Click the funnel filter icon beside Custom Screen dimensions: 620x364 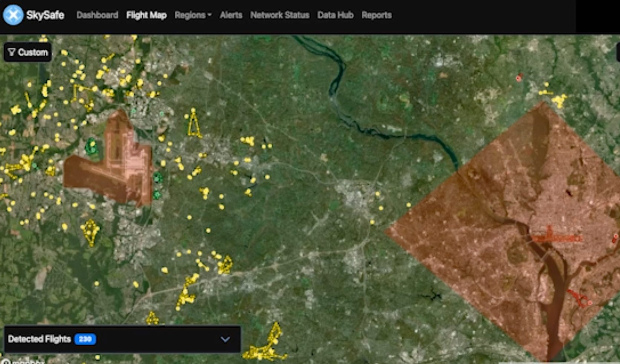tap(11, 52)
